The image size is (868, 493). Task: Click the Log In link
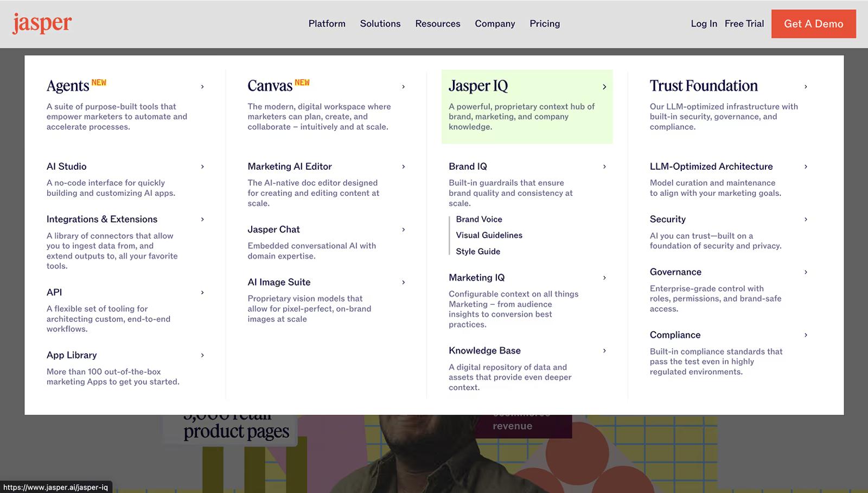click(704, 24)
